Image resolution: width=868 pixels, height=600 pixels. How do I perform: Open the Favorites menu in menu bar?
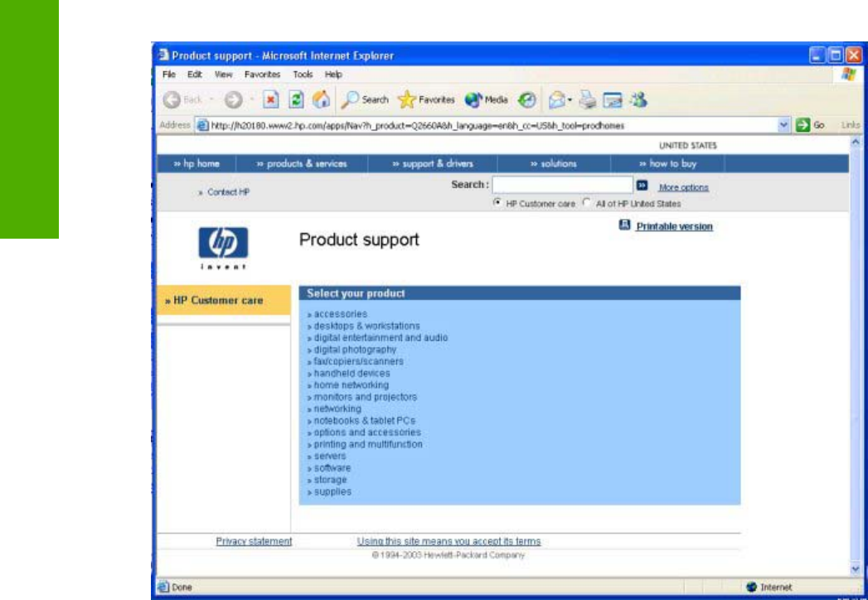coord(263,74)
